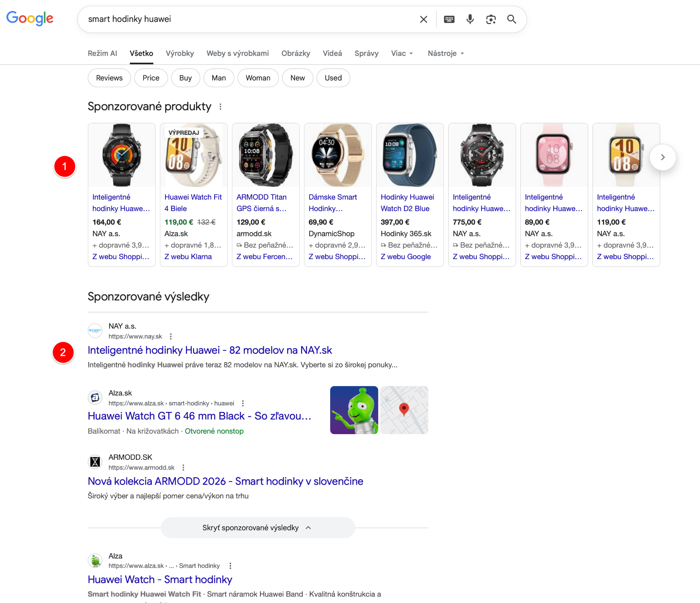This screenshot has width=700, height=603.
Task: Open Huawei Watch - Smart hodinky result
Action: coord(160,579)
